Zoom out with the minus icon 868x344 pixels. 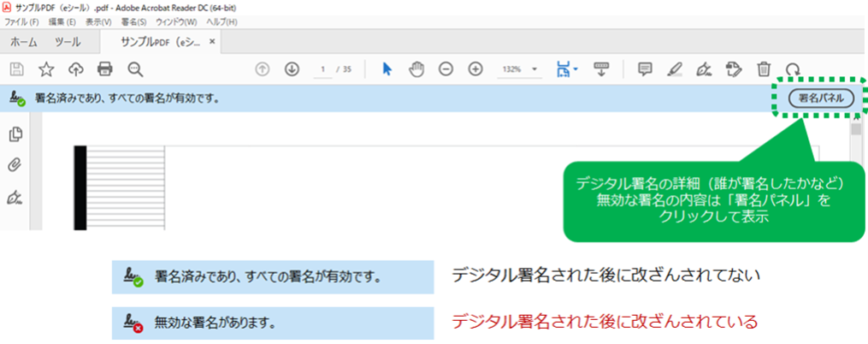click(446, 69)
